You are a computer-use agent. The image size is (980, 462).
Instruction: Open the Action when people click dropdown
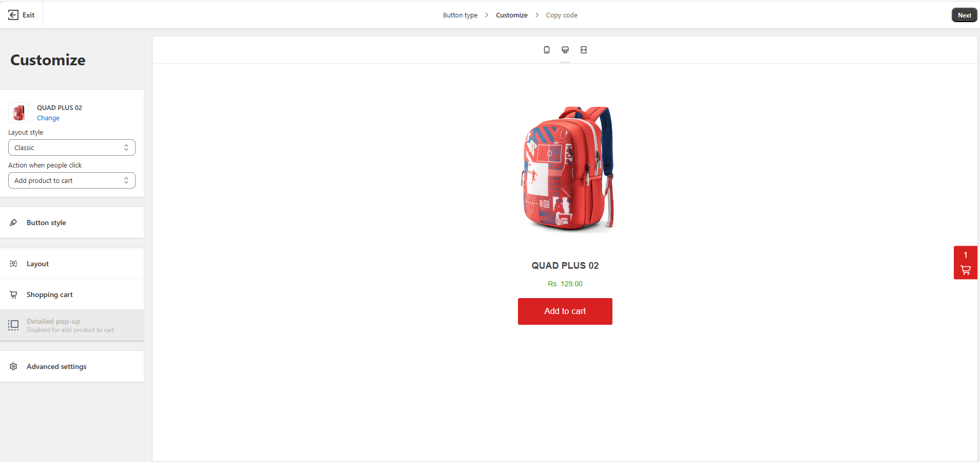click(x=72, y=180)
